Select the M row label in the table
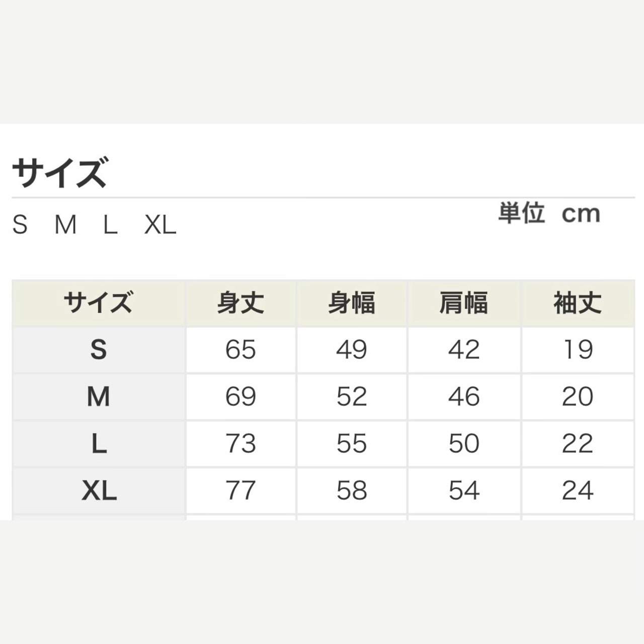The height and width of the screenshot is (644, 644). [x=99, y=396]
